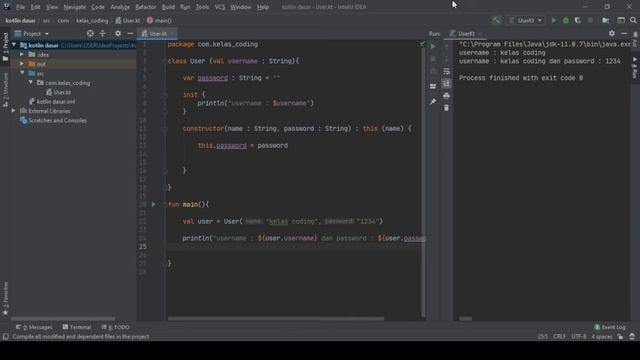This screenshot has height=360, width=640.
Task: Restore layout icon in the Run panel
Action: pos(433,86)
